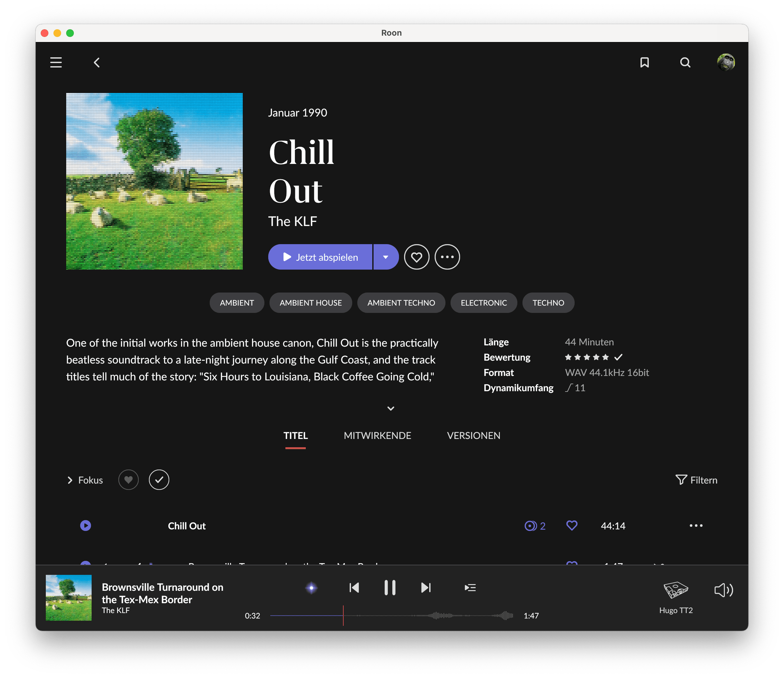Open the volume speaker control

coord(723,590)
